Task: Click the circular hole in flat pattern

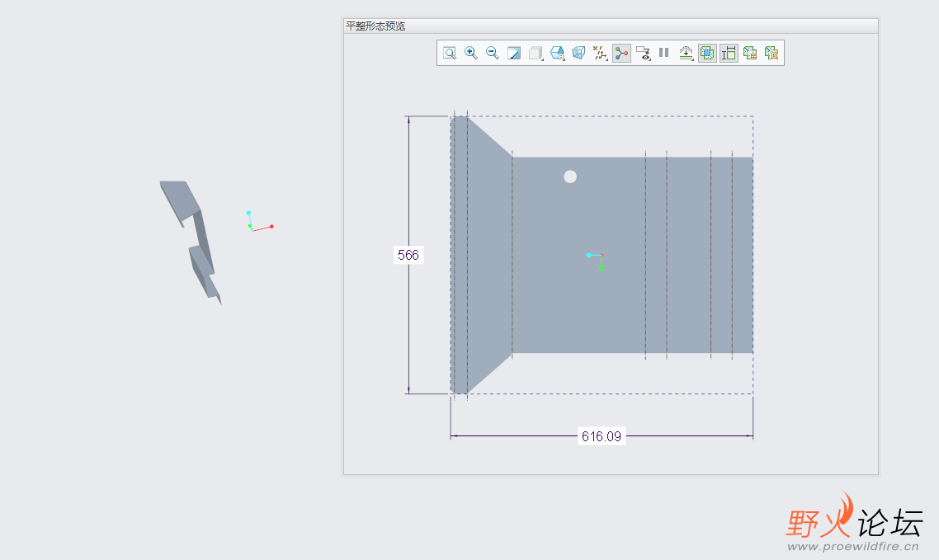Action: point(570,176)
